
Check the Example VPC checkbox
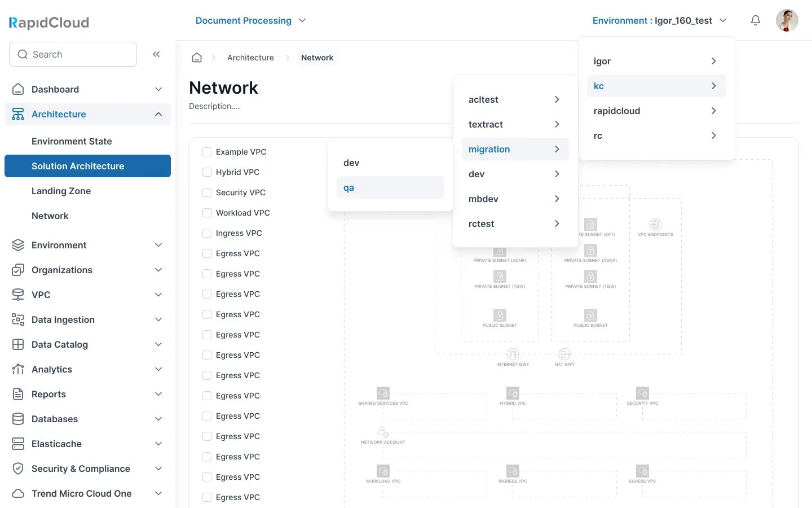(x=207, y=152)
